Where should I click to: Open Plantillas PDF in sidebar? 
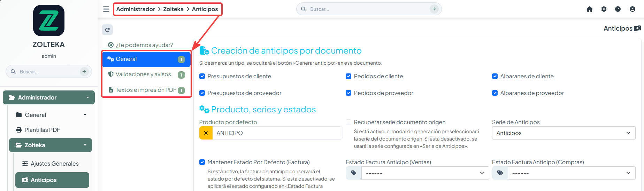click(42, 130)
